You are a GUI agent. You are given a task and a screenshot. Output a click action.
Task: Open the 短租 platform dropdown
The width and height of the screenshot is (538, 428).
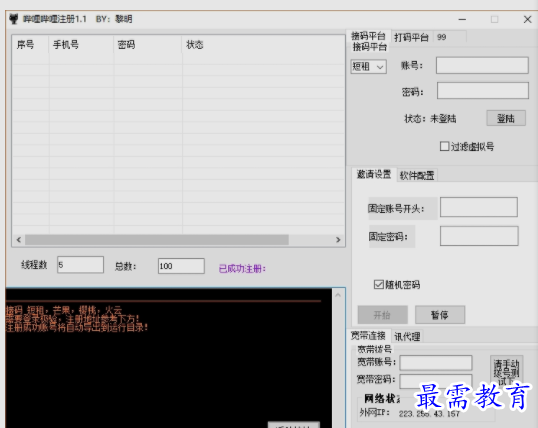(369, 67)
